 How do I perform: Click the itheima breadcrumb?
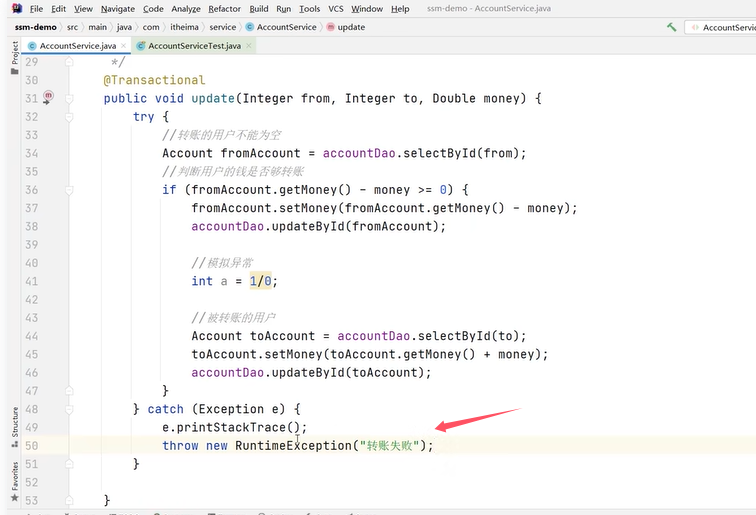click(x=184, y=27)
